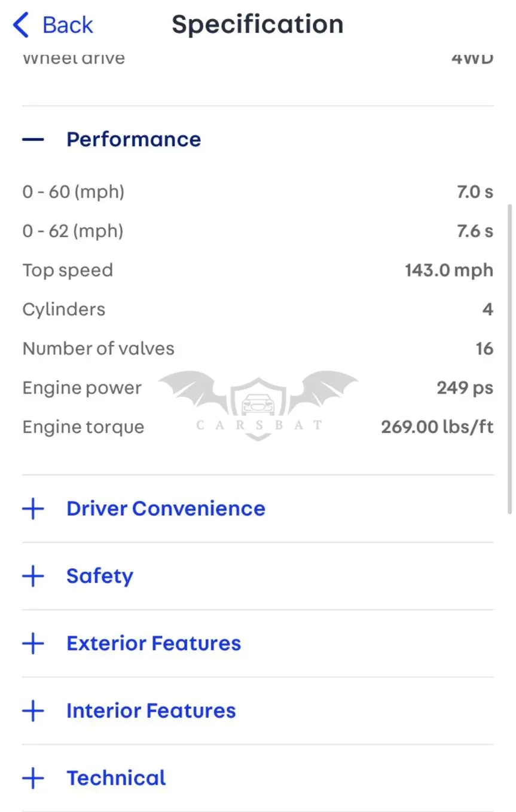Click the vertical scrollbar on the right edge
The height and width of the screenshot is (812, 516).
(x=509, y=358)
